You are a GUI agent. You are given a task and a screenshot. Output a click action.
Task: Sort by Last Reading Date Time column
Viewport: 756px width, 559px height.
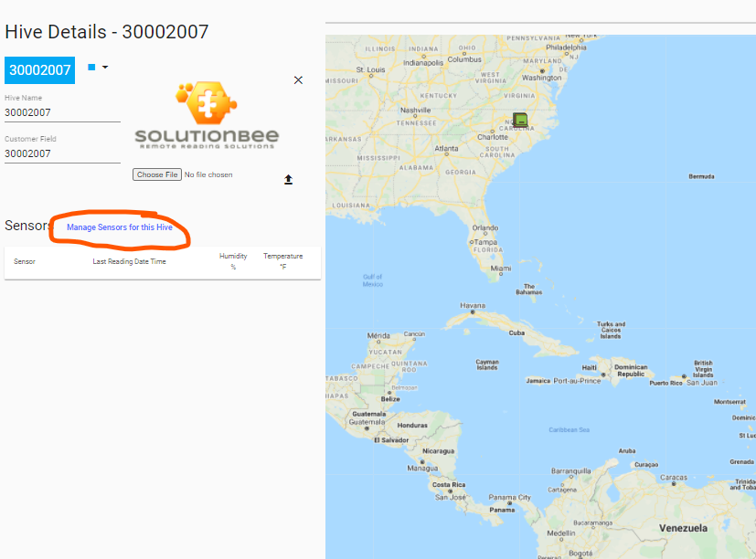129,261
